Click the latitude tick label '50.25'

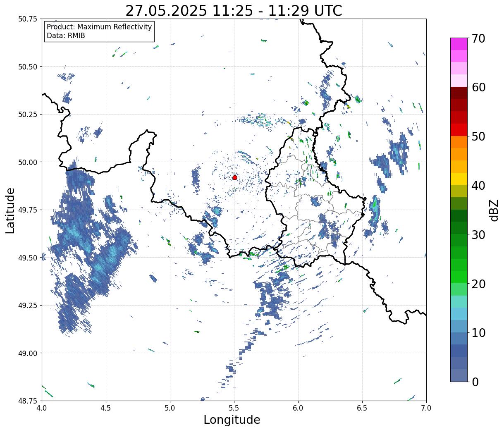click(28, 115)
